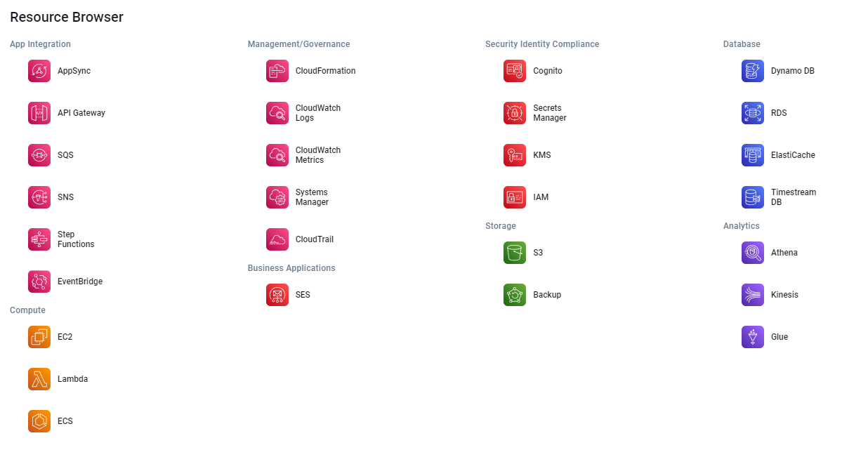868x457 pixels.
Task: Go to the Kinesis text link
Action: [784, 295]
